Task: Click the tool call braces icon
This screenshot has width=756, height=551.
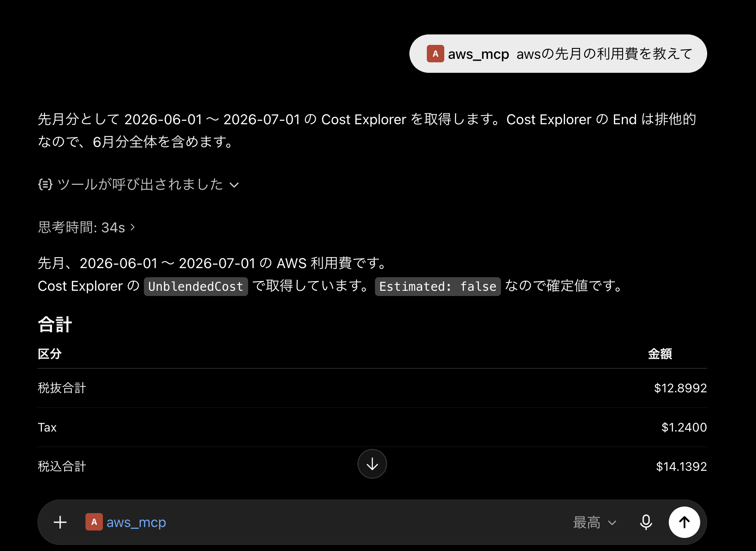Action: (x=45, y=184)
